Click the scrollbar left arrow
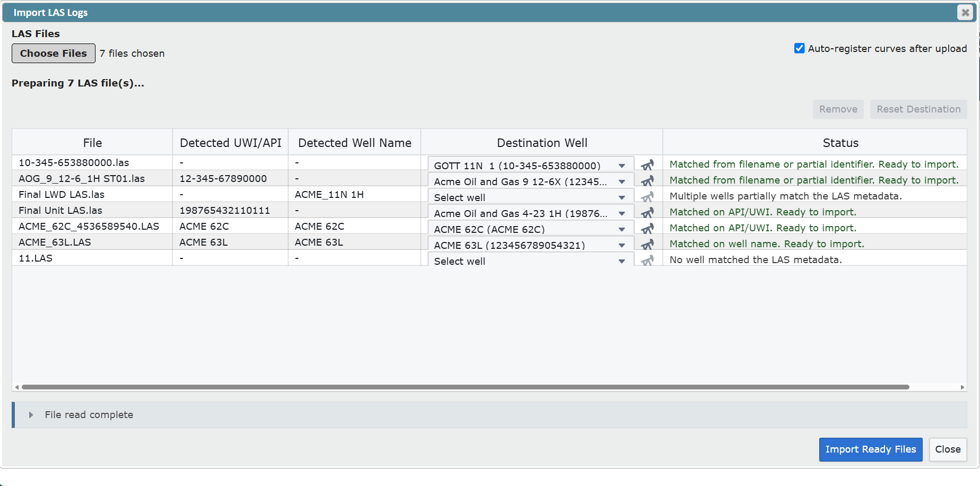 (x=17, y=387)
